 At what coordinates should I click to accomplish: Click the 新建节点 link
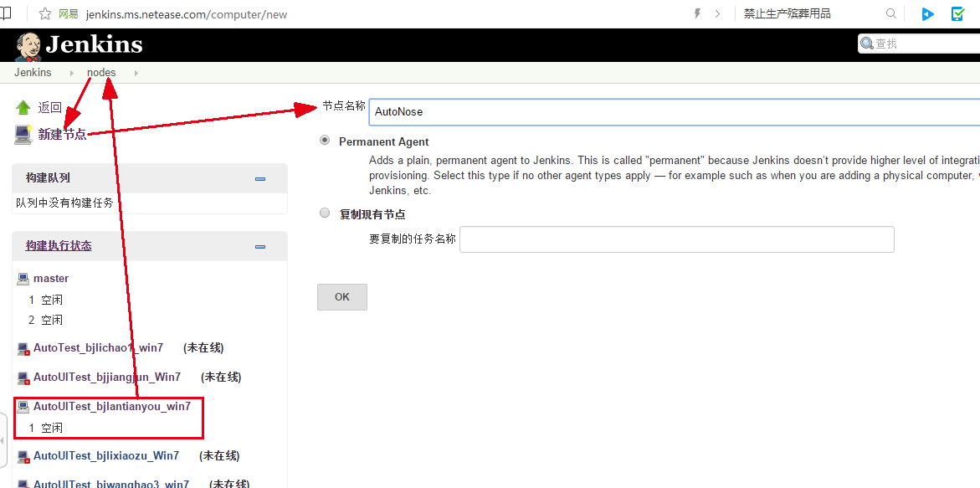click(62, 134)
